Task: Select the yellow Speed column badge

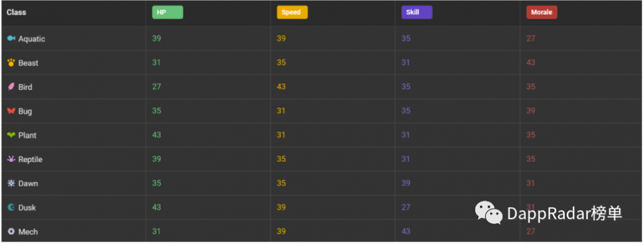Action: point(292,12)
